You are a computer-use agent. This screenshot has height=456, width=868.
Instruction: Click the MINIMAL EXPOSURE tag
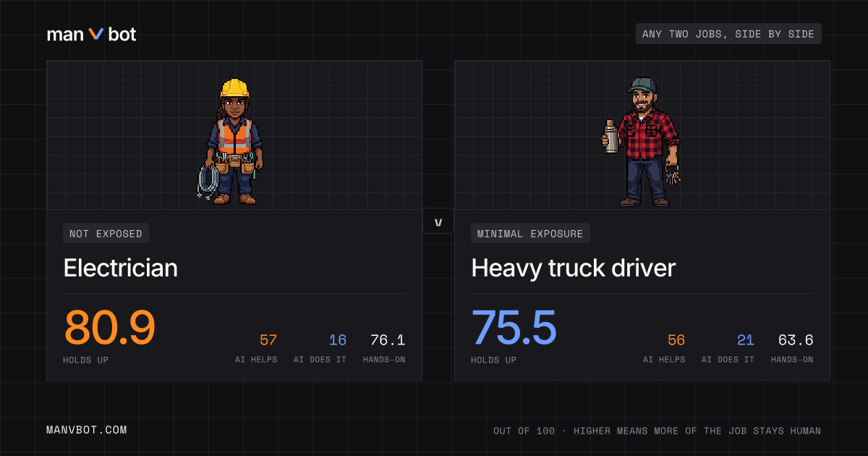pos(530,233)
